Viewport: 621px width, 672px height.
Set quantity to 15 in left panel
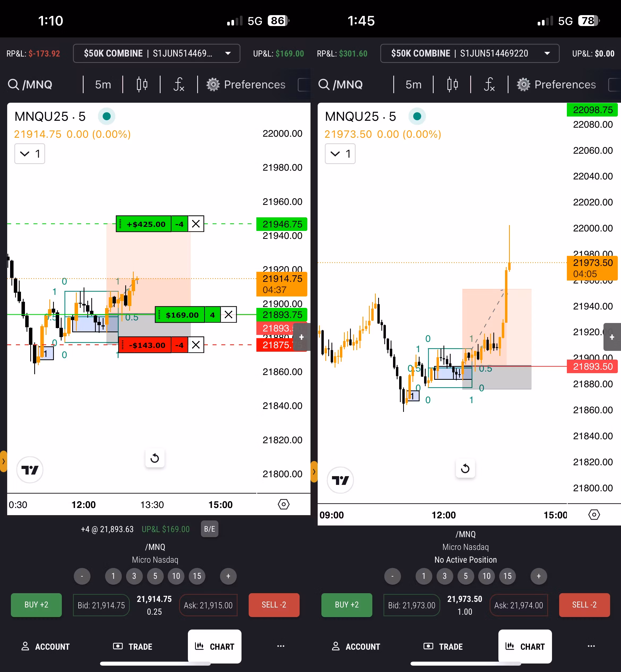pyautogui.click(x=197, y=576)
